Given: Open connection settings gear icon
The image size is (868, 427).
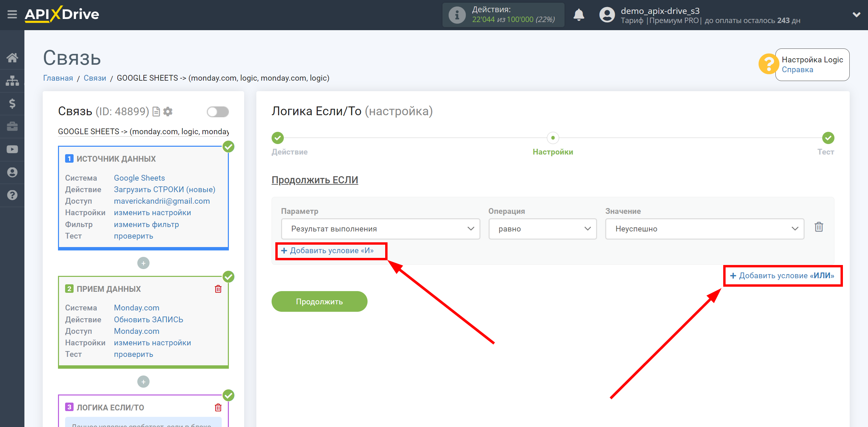Looking at the screenshot, I should [x=168, y=111].
